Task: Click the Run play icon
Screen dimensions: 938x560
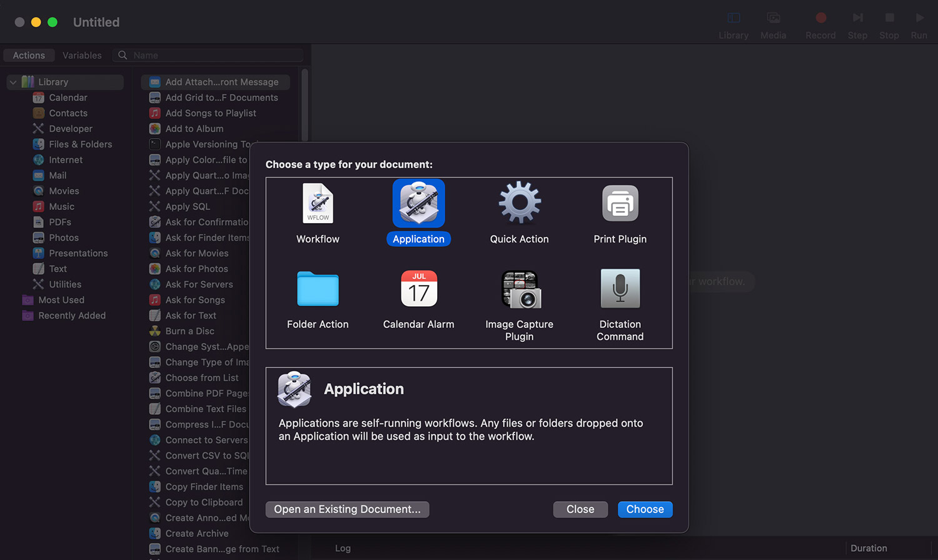Action: [919, 17]
